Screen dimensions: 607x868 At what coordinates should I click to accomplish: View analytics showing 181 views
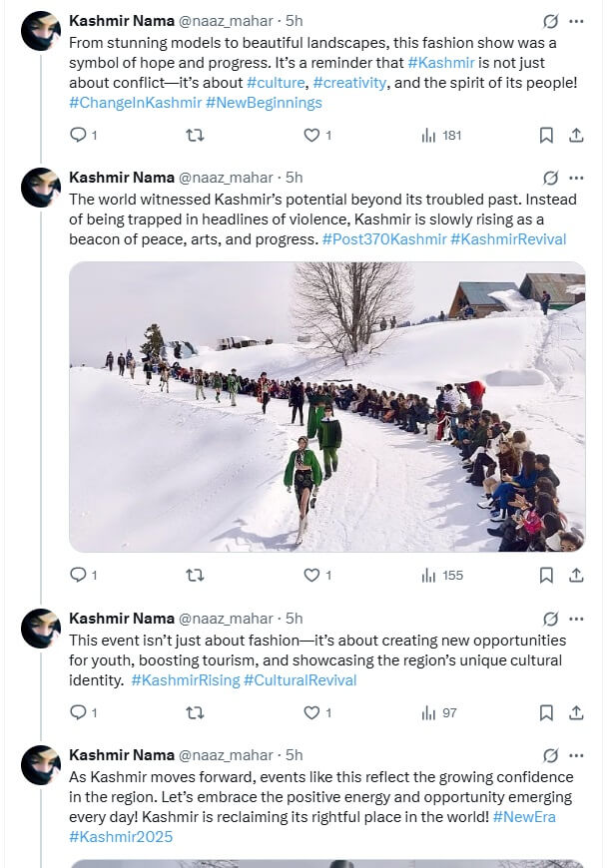pyautogui.click(x=441, y=135)
